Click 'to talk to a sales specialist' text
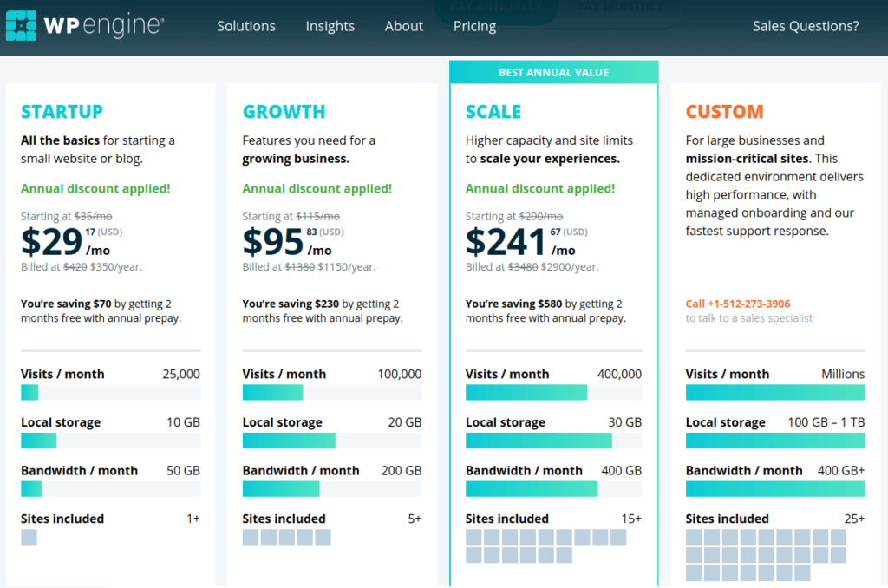 pyautogui.click(x=749, y=318)
